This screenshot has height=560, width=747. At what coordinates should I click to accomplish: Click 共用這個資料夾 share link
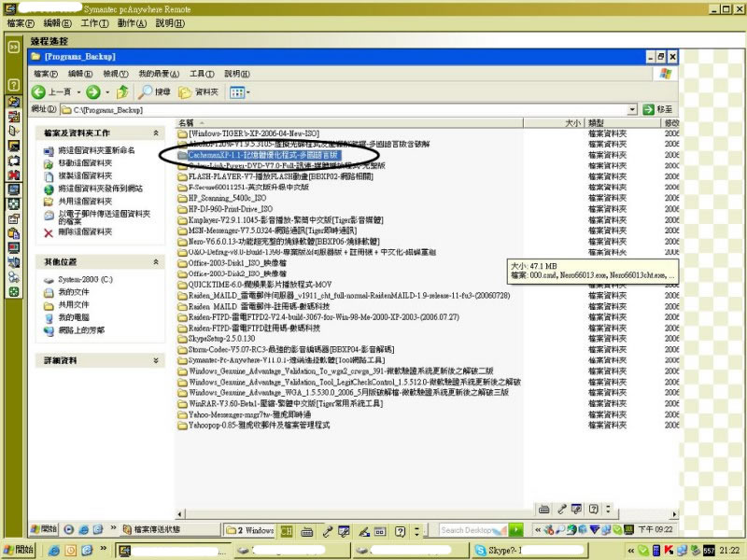85,201
